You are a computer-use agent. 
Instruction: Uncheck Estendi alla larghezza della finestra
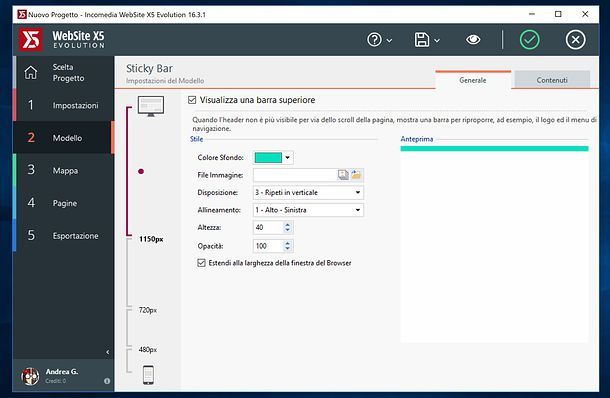click(201, 263)
